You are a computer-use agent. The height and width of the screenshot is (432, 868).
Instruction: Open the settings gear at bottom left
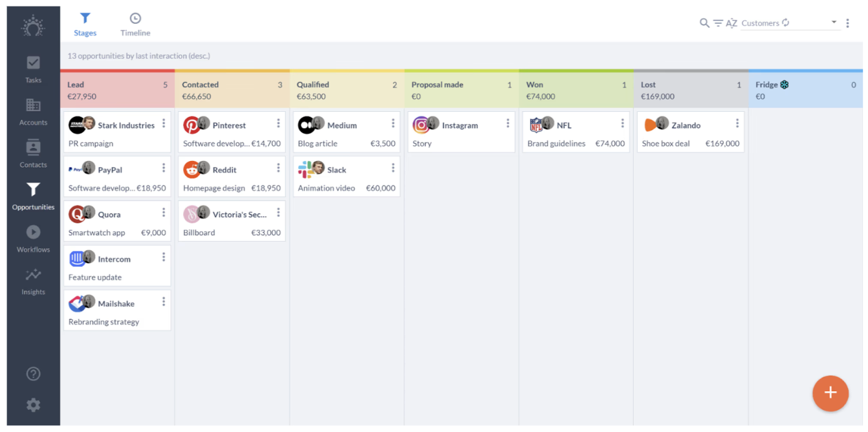click(x=32, y=405)
